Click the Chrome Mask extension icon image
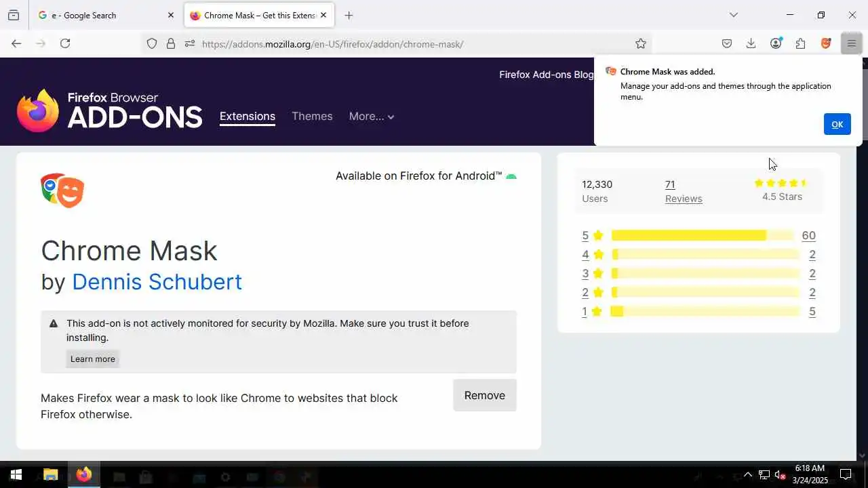The height and width of the screenshot is (488, 868). [x=62, y=190]
